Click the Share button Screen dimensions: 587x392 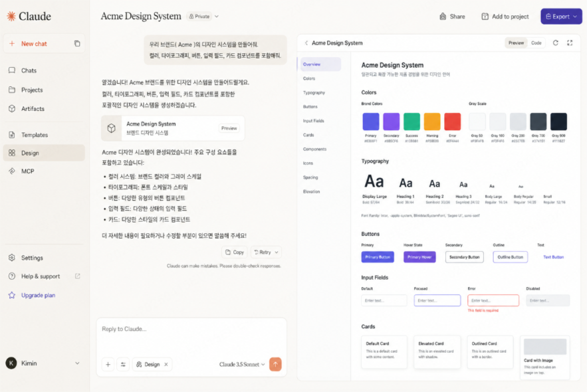(452, 17)
